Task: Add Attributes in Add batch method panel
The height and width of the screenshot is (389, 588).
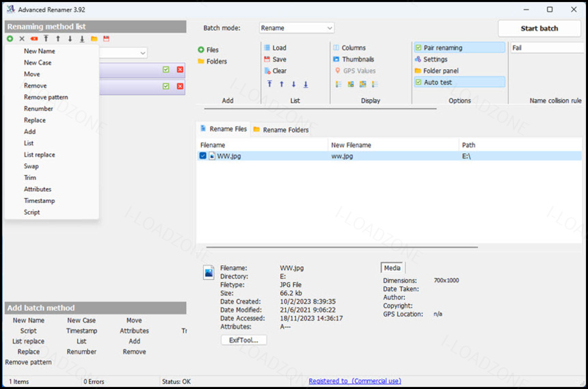Action: click(134, 331)
